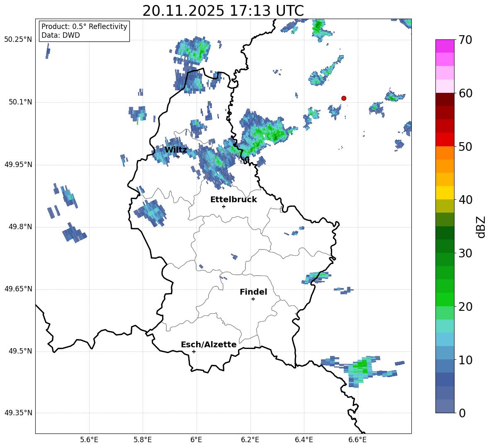491x448 pixels.
Task: Click the 20 tick on colorbar
Action: (465, 307)
